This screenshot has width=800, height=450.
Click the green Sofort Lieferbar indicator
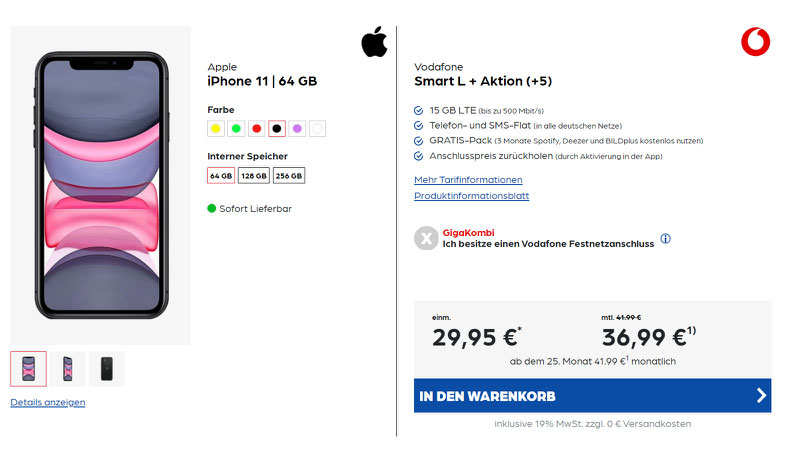pyautogui.click(x=212, y=208)
